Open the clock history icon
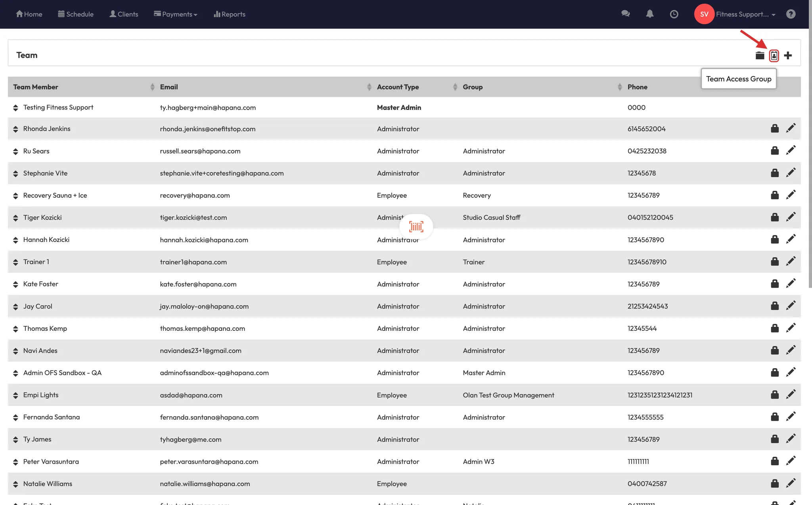812x505 pixels. point(674,14)
